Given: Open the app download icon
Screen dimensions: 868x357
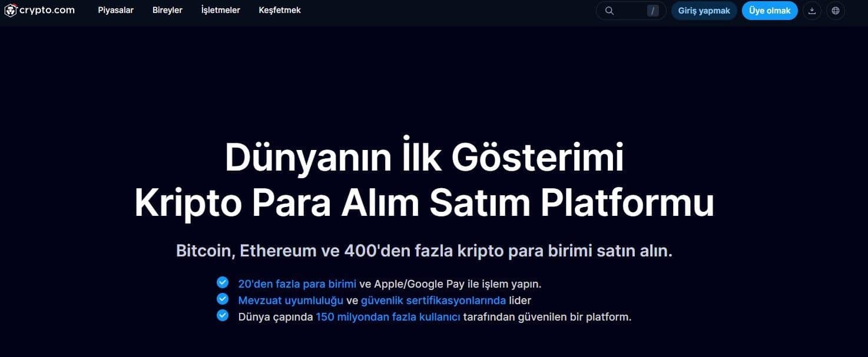Looking at the screenshot, I should point(811,11).
